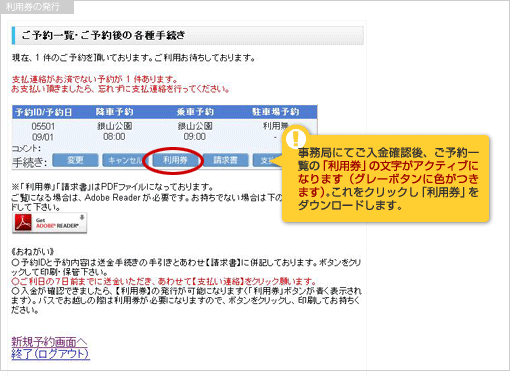
Task: Click the 予約ID/予約日 column header
Action: click(43, 112)
